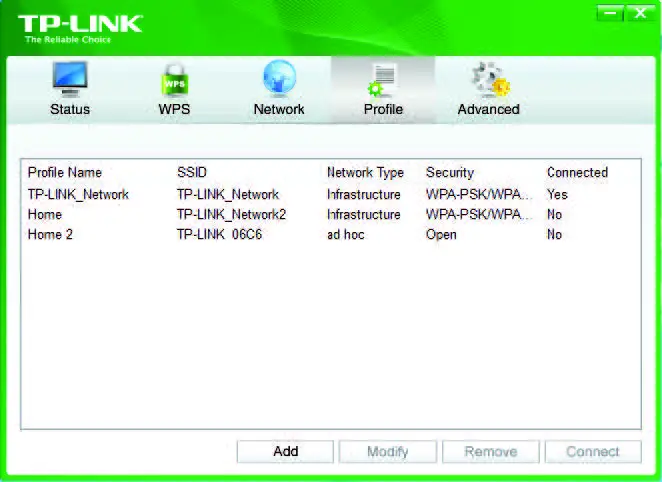Click the WPS padlock icon

click(x=174, y=79)
